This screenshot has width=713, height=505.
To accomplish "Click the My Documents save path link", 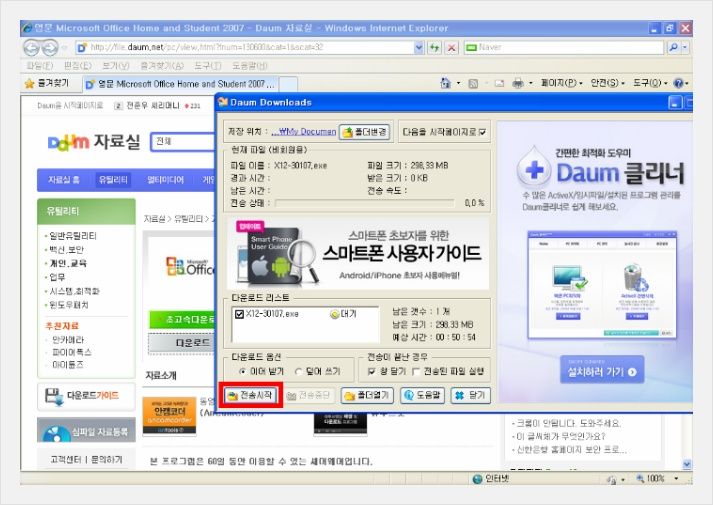I will (304, 132).
